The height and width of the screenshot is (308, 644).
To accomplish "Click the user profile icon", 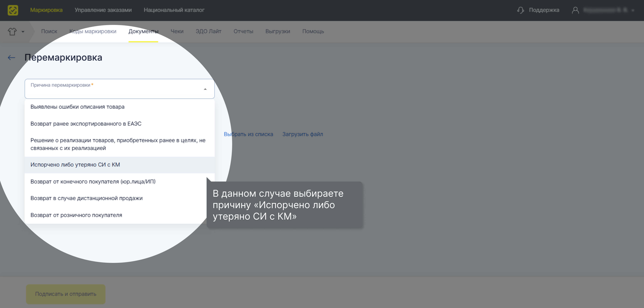I will click(575, 10).
